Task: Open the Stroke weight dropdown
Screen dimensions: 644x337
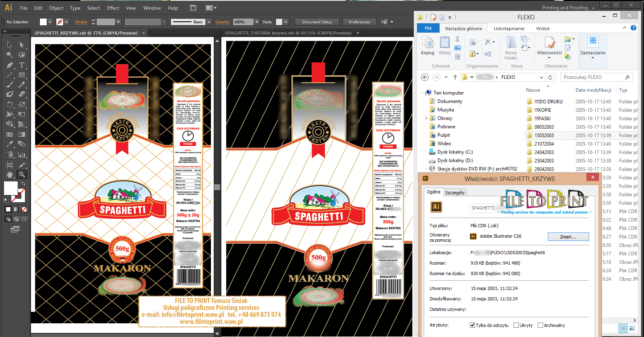Action: coord(118,22)
